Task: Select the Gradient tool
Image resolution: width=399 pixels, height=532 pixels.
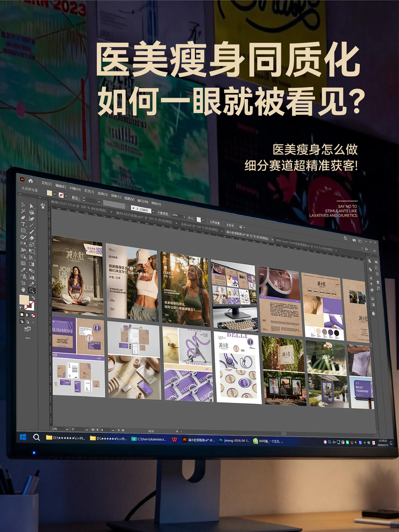Action: (32, 264)
